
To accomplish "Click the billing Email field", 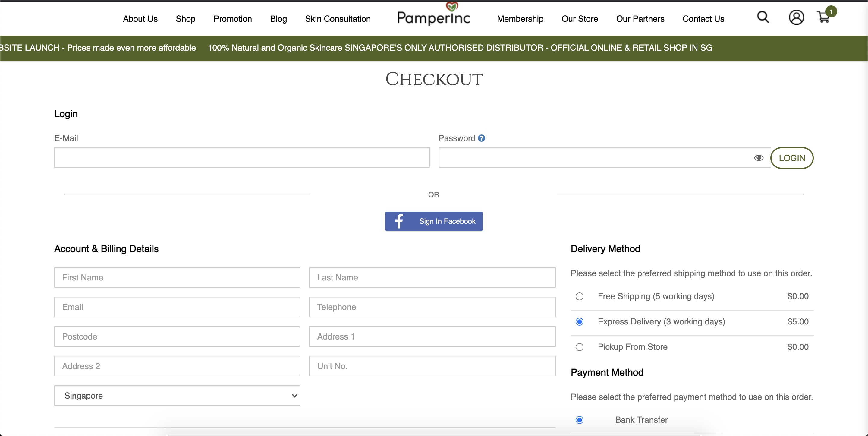I will 177,307.
